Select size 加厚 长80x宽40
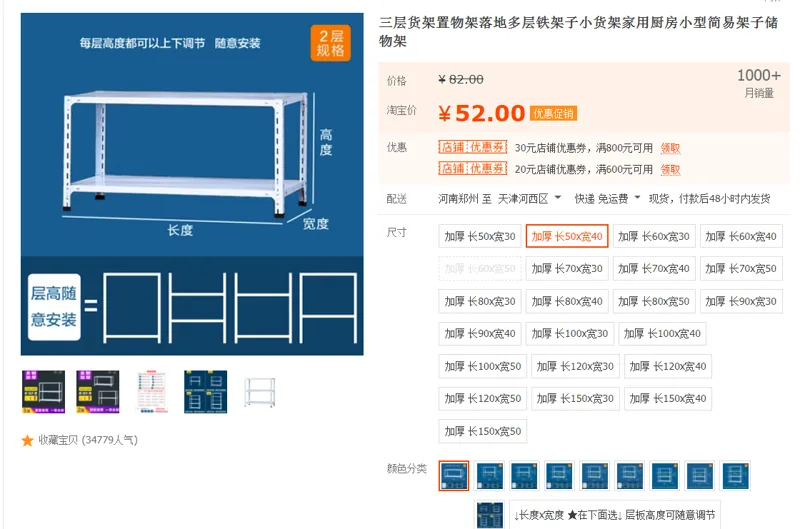This screenshot has height=529, width=800. click(567, 301)
